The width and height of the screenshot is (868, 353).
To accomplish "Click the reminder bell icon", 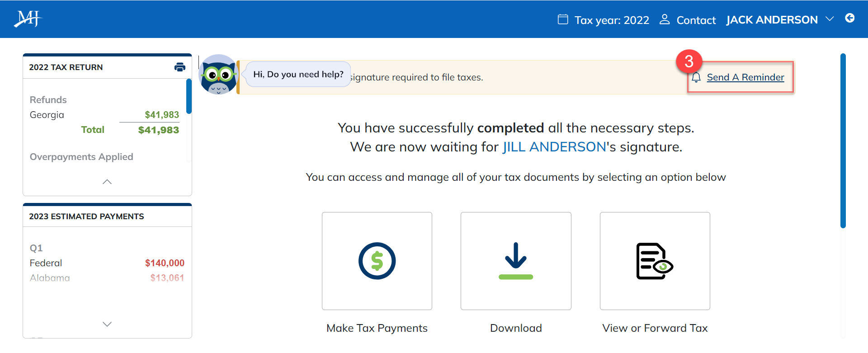I will (x=696, y=77).
